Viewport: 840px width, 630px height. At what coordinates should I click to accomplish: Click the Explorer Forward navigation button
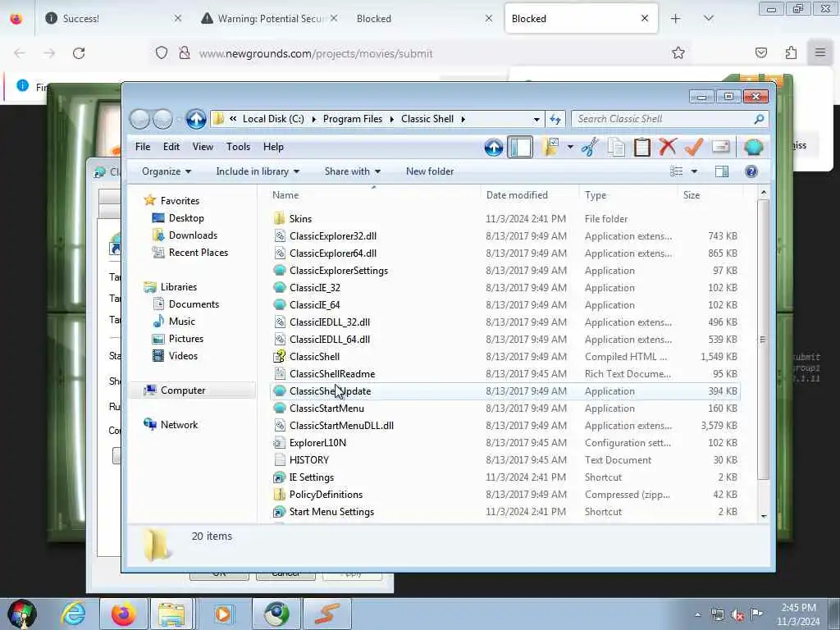(163, 119)
